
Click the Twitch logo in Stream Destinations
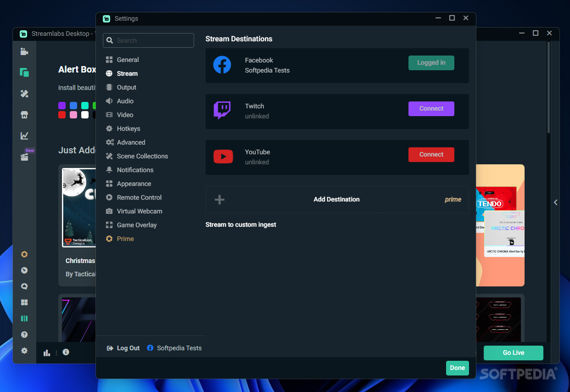coord(222,111)
